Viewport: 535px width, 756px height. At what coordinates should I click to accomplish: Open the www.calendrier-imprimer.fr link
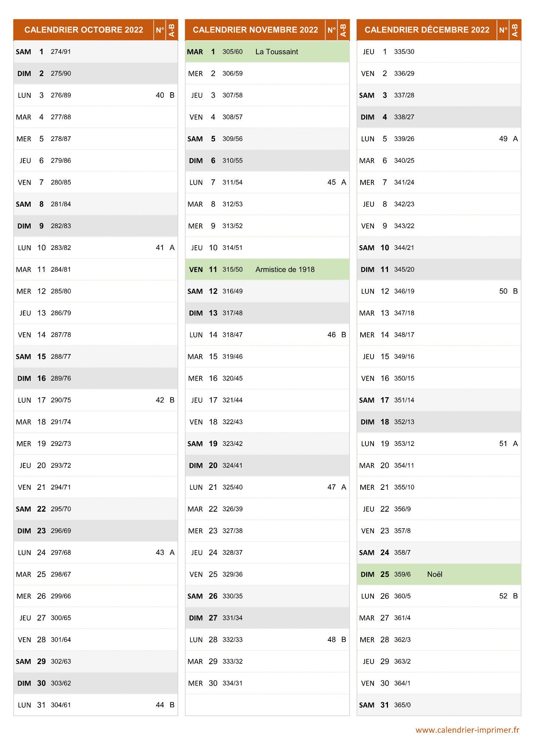point(467,730)
